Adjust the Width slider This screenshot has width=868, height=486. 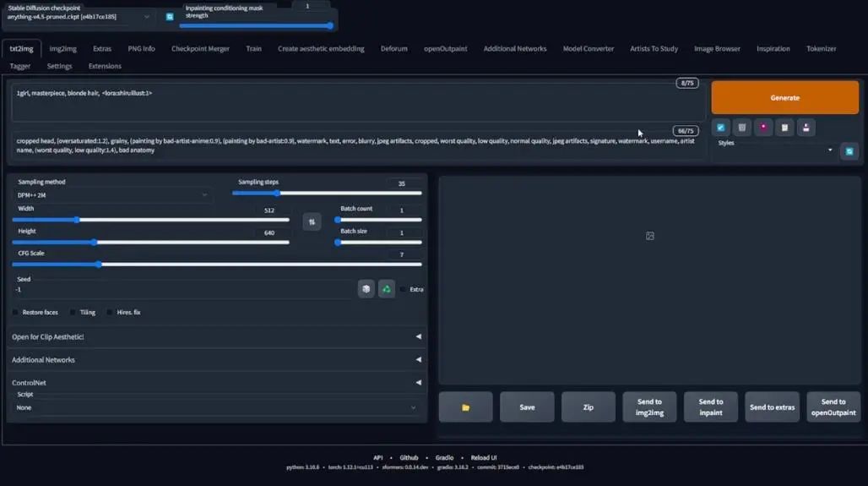coord(150,220)
